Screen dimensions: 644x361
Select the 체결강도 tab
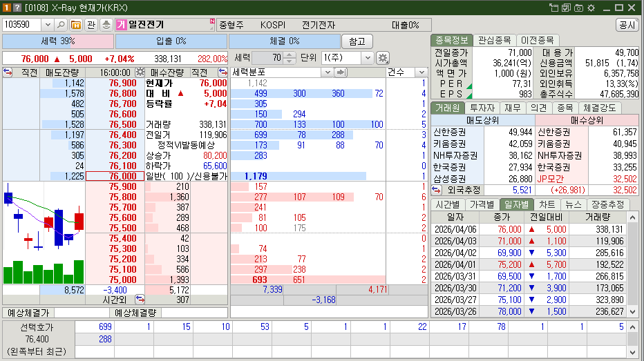600,108
